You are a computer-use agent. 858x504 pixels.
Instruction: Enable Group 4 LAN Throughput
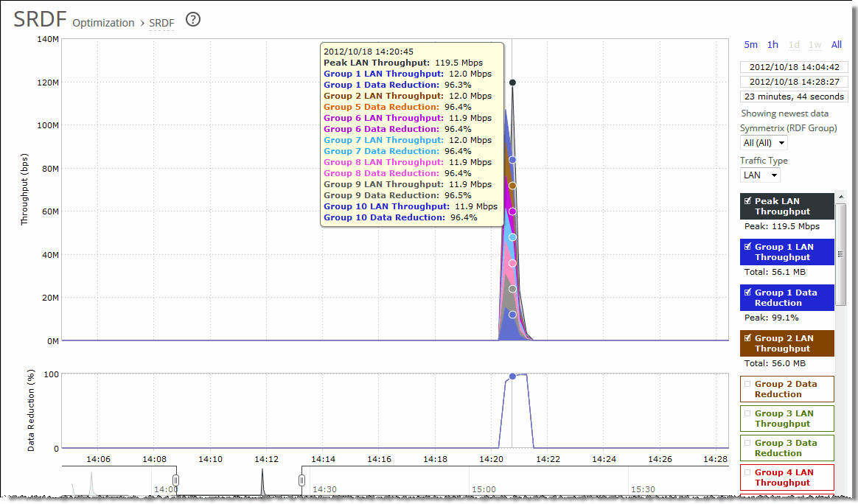746,473
